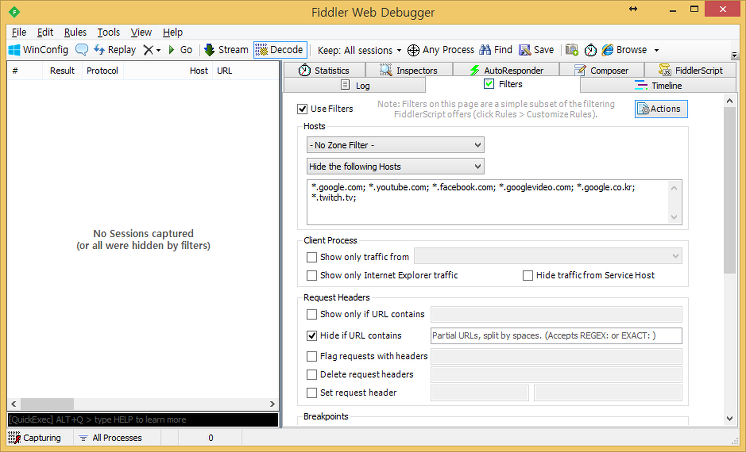Open the Tools menu
The height and width of the screenshot is (452, 746).
[108, 32]
